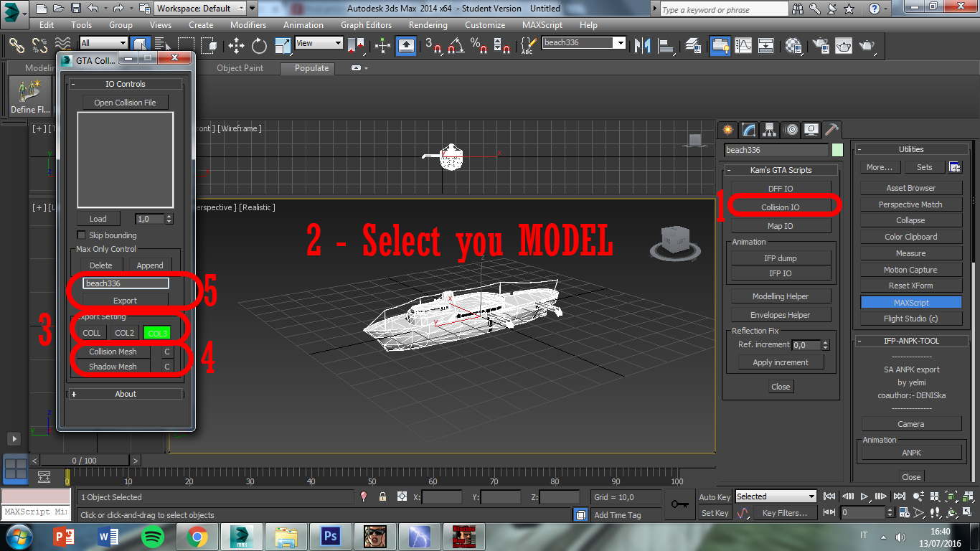
Task: Toggle the Spinner Snap icon
Action: click(x=501, y=45)
